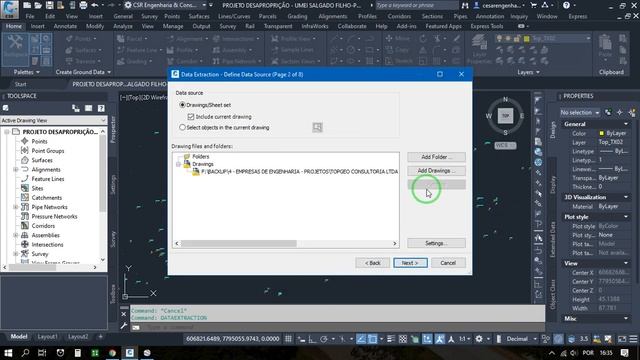Click the Add Drawings button
Screen dimensions: 640x360
point(436,171)
